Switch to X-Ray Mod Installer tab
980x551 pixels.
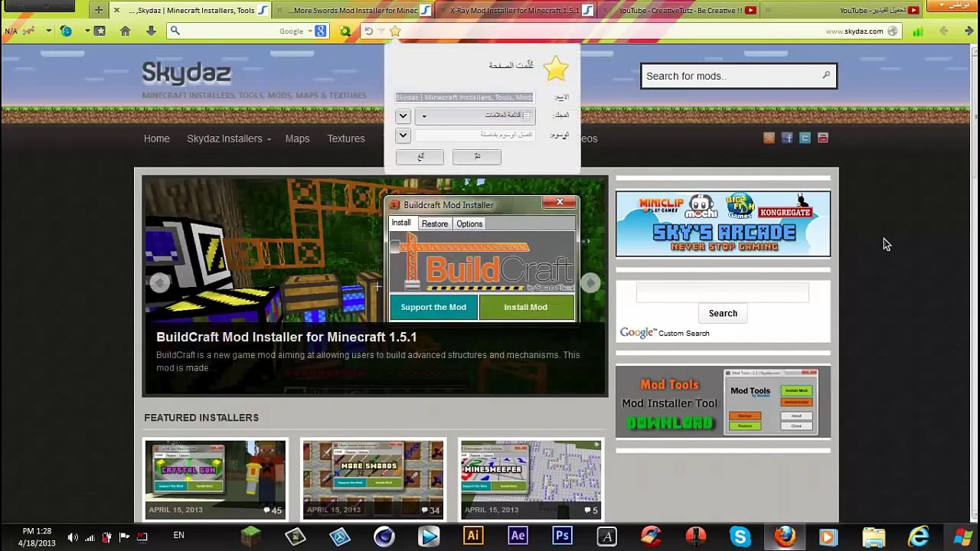[514, 10]
